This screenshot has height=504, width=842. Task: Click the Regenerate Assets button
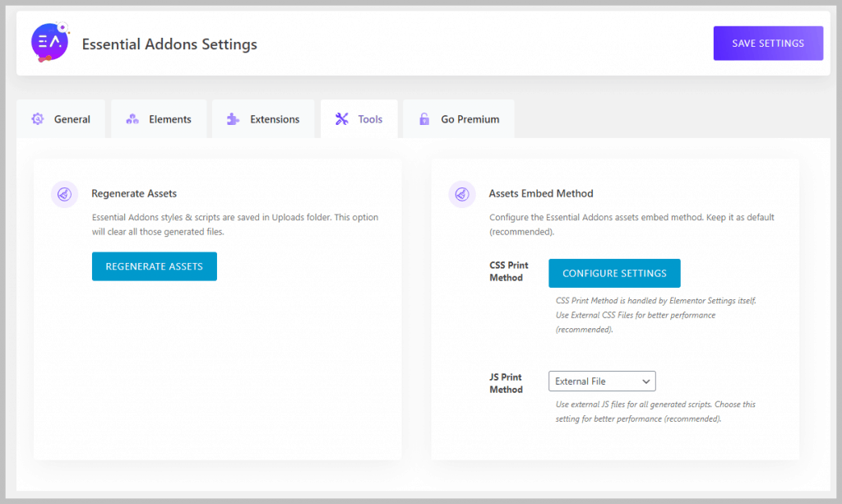(154, 266)
